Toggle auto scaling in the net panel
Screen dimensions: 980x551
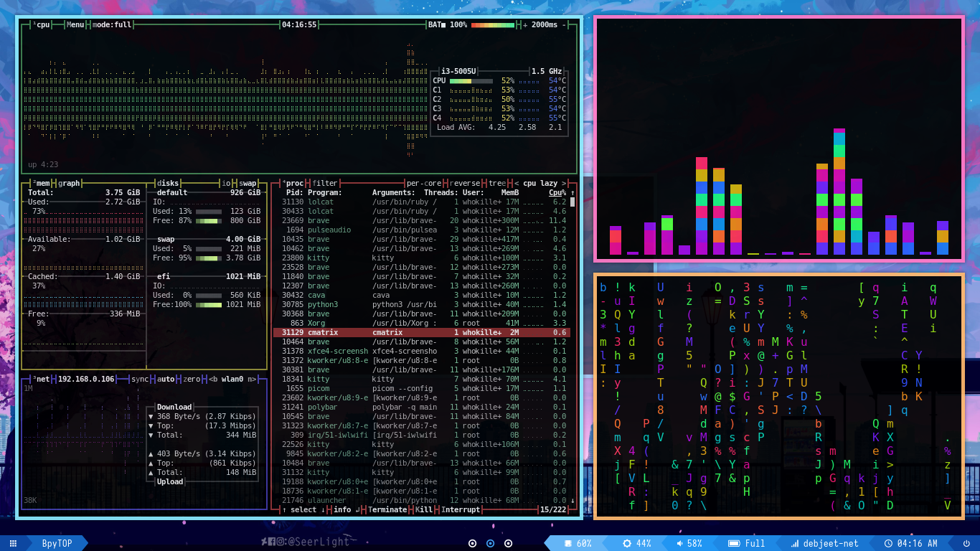point(165,379)
